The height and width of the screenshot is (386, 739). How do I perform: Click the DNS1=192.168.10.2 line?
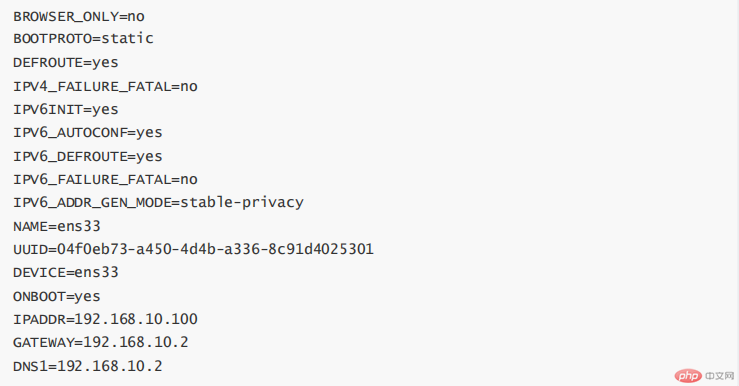88,366
